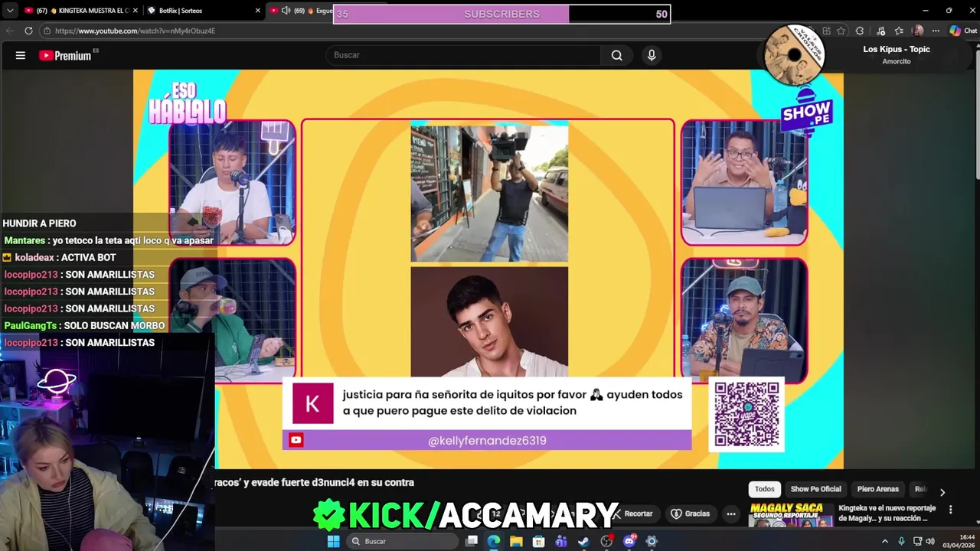This screenshot has height=551, width=980.
Task: Open the clock showing 16:44 date panel
Action: tap(958, 541)
